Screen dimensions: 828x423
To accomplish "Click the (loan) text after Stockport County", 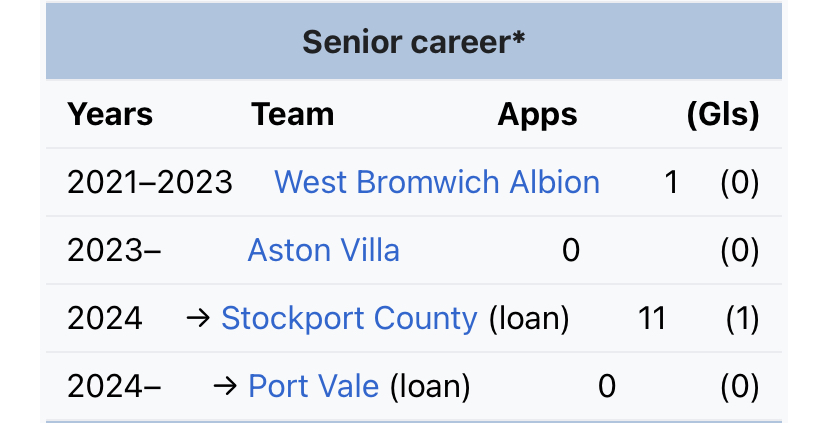I will pyautogui.click(x=529, y=318).
